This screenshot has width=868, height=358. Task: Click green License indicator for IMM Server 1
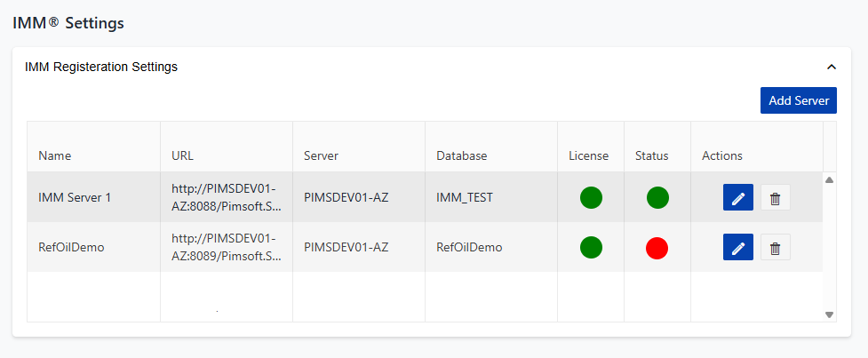pyautogui.click(x=591, y=197)
